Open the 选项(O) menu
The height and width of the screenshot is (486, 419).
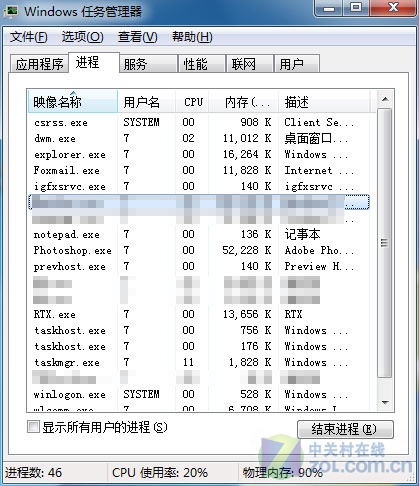(x=82, y=37)
